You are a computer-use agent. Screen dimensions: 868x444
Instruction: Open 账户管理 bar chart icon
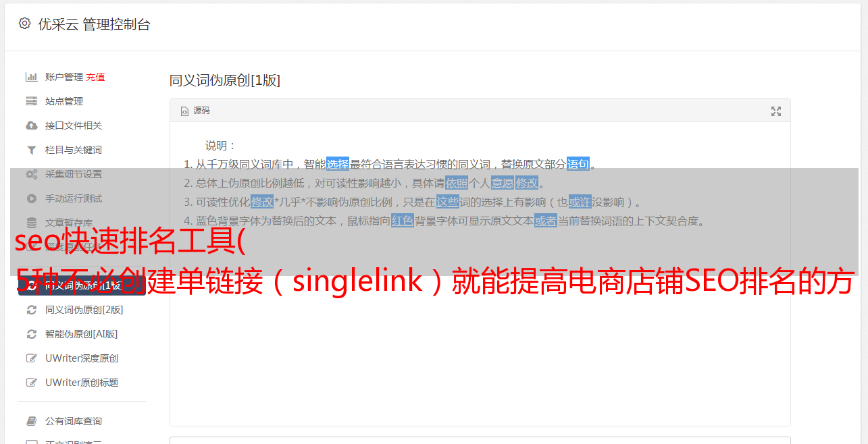pos(31,77)
